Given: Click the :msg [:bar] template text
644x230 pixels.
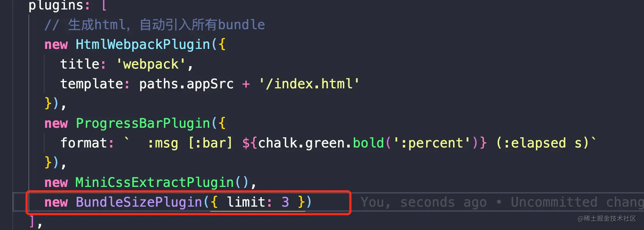Looking at the screenshot, I should tap(190, 143).
